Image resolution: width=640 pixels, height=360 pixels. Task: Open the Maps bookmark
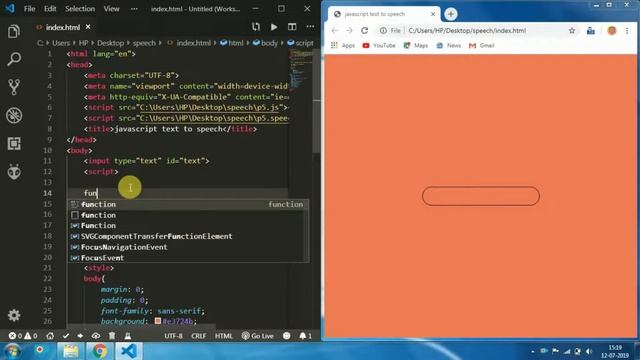click(416, 45)
